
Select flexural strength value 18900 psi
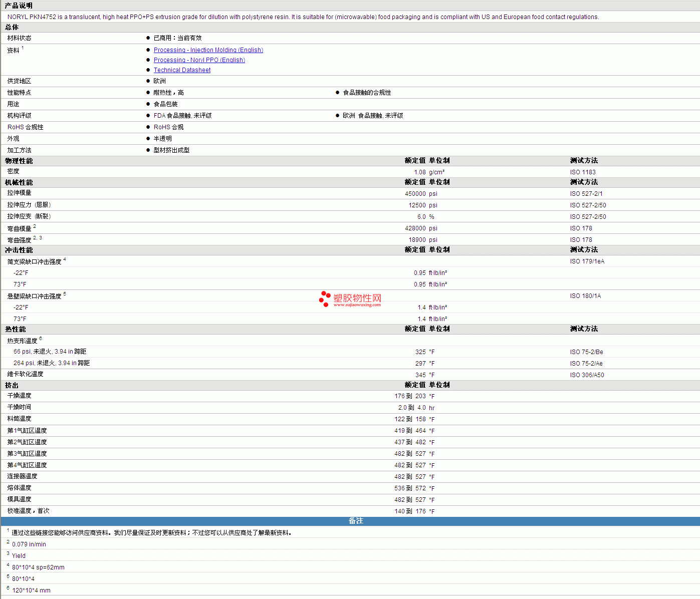(423, 240)
